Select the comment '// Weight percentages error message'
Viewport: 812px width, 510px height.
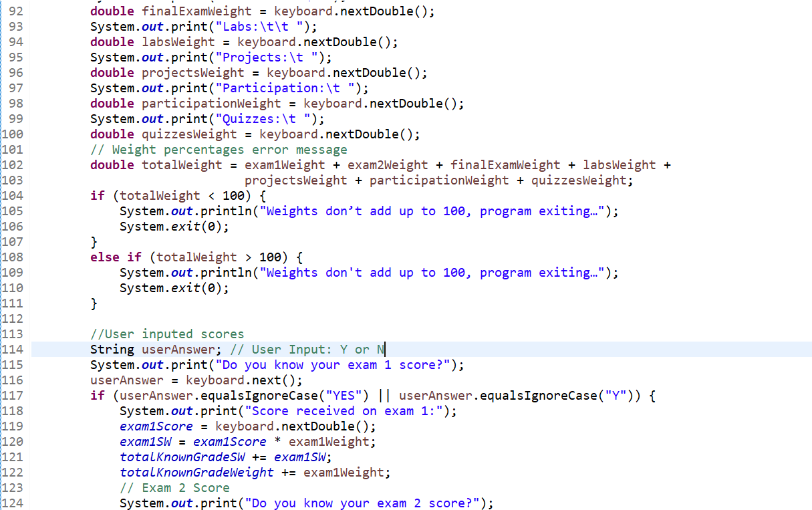pyautogui.click(x=219, y=149)
